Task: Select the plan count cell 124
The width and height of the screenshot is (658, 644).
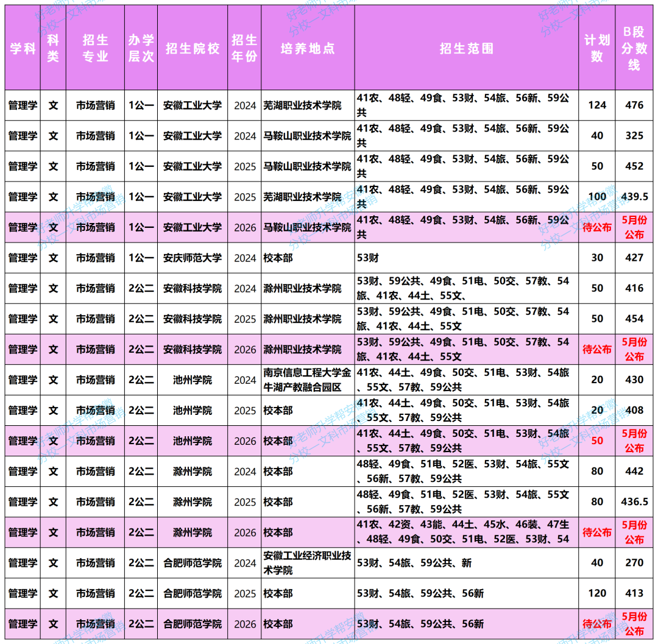Action: point(596,105)
